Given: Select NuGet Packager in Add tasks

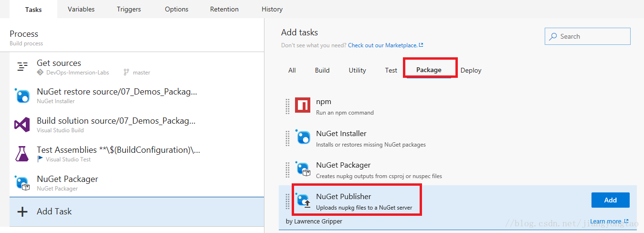Looking at the screenshot, I should pyautogui.click(x=457, y=169).
